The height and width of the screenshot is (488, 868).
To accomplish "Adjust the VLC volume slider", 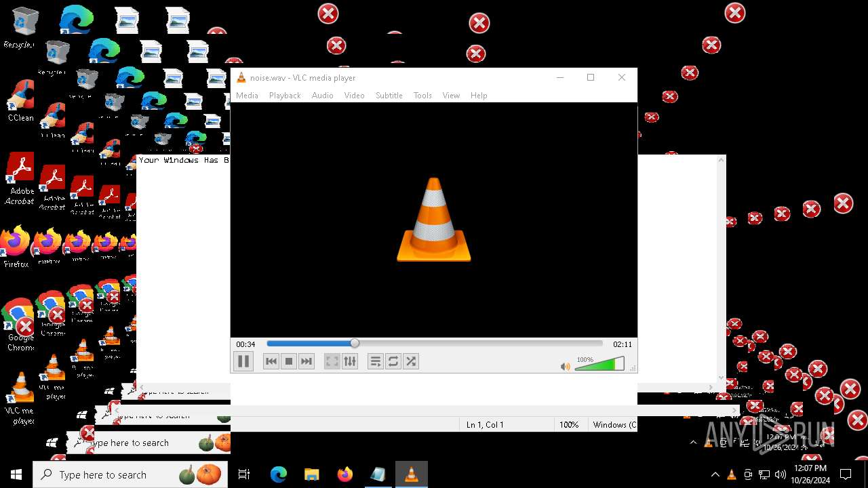I will pyautogui.click(x=599, y=364).
